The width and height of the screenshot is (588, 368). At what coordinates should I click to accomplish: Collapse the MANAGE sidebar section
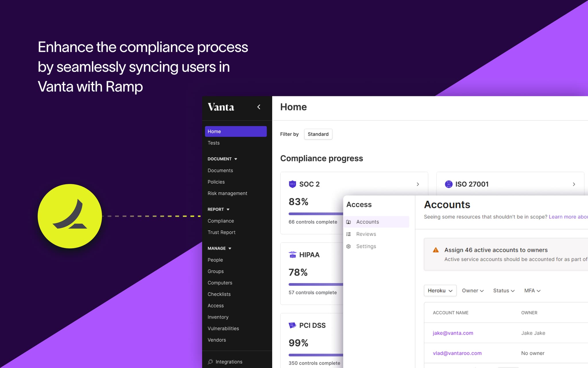230,248
